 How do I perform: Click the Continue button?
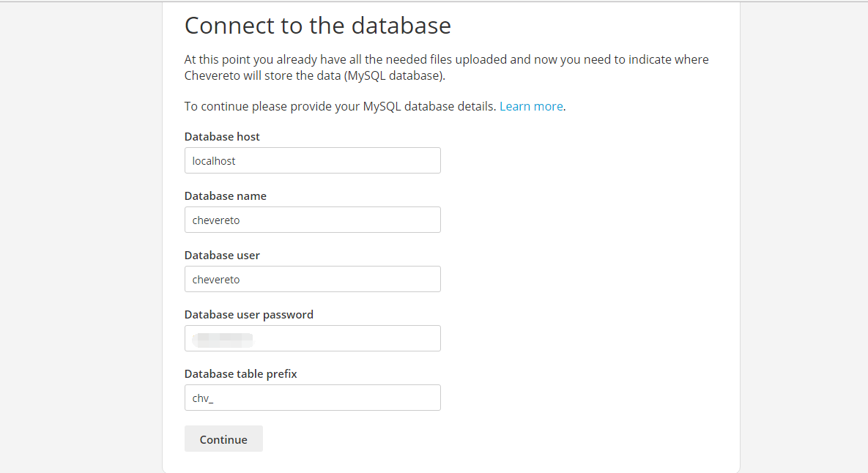point(223,439)
